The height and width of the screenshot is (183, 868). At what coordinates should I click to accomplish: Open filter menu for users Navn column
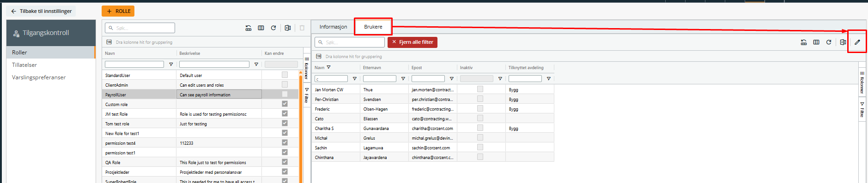tap(355, 79)
